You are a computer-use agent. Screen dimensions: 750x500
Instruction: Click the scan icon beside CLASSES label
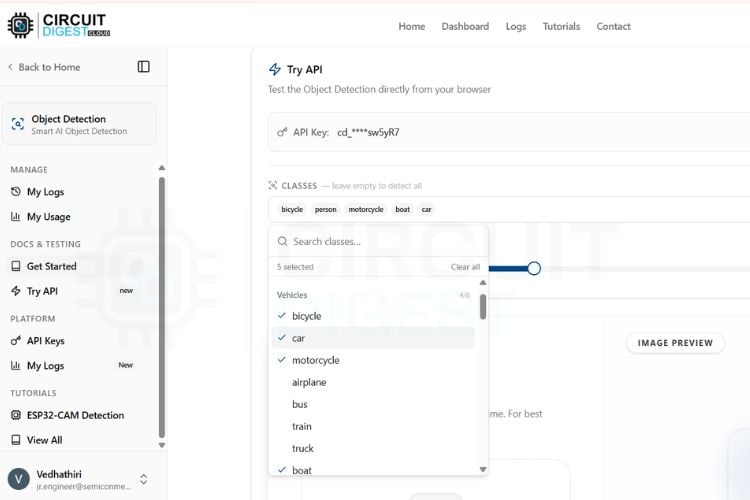click(273, 185)
